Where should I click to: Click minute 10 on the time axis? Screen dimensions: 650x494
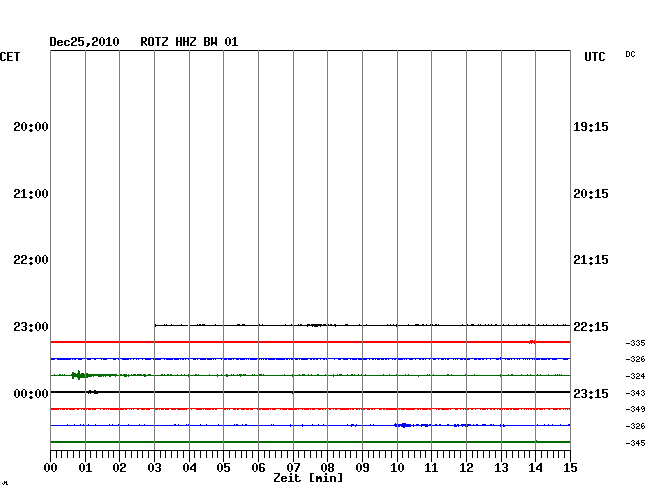397,468
